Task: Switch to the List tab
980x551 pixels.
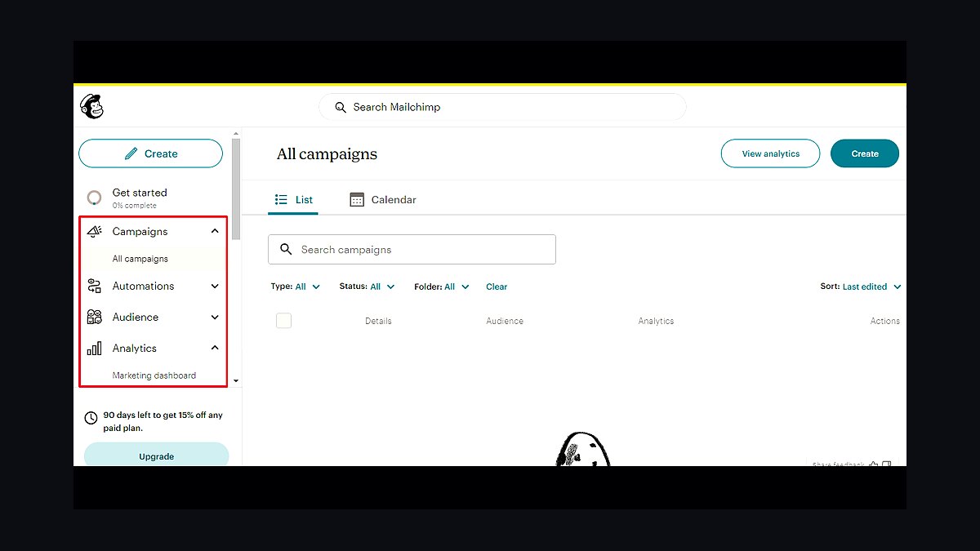Action: pos(293,199)
